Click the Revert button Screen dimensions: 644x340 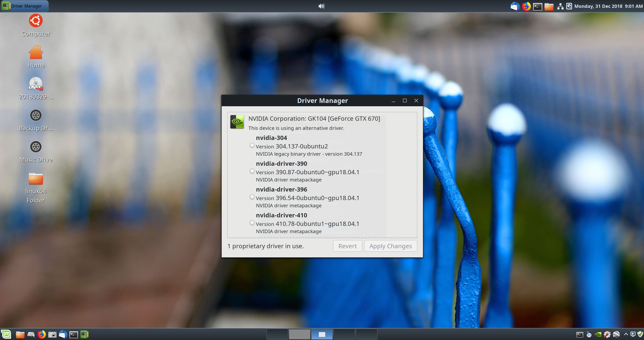click(x=347, y=246)
